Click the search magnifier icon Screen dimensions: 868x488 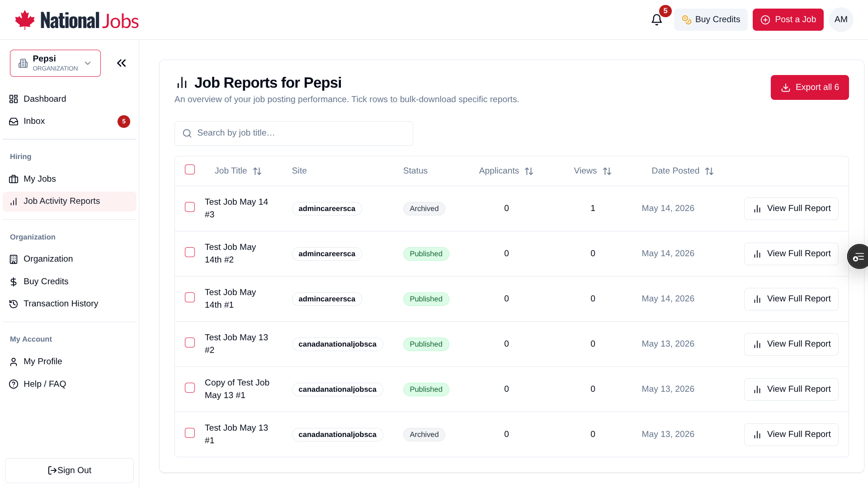coord(187,133)
